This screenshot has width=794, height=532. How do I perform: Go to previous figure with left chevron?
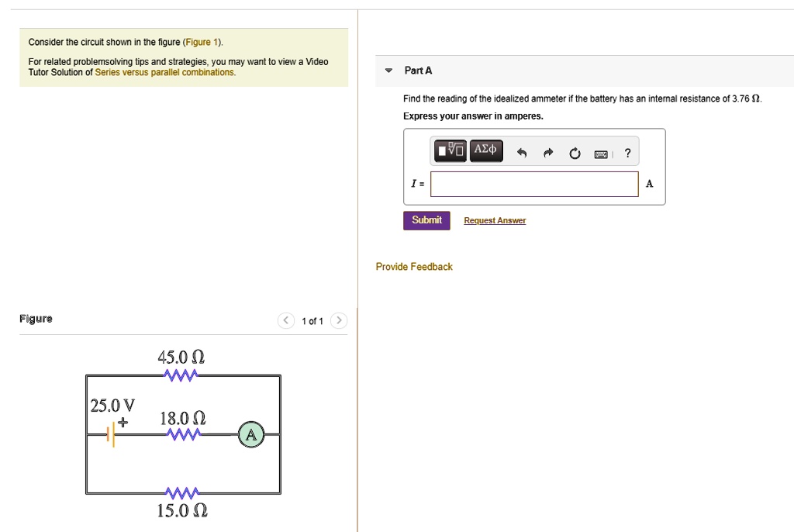[x=285, y=320]
